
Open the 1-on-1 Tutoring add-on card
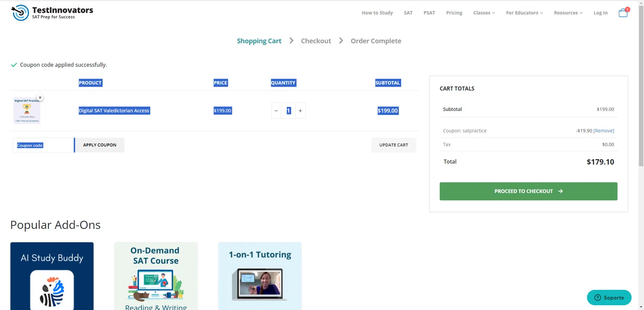[260, 276]
